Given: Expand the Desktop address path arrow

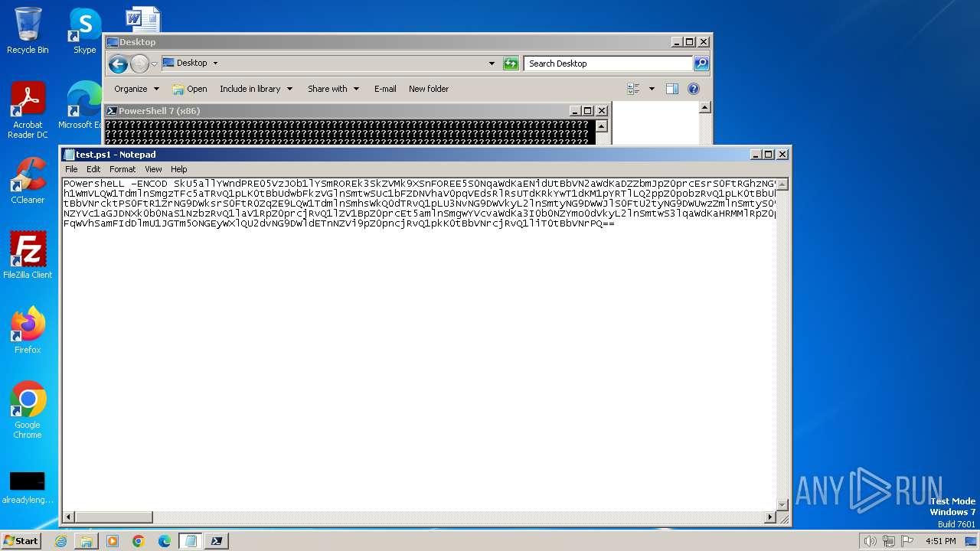Looking at the screenshot, I should [215, 64].
